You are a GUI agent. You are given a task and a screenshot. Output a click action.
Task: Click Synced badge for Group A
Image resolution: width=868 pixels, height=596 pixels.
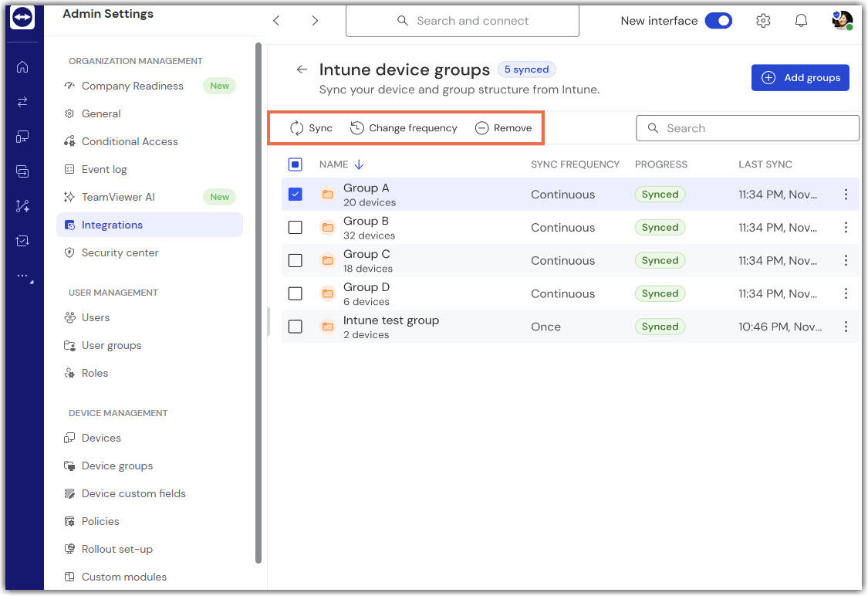coord(660,195)
